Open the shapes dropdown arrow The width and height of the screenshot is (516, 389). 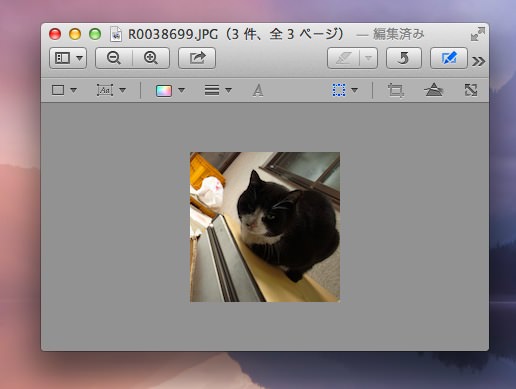point(74,90)
